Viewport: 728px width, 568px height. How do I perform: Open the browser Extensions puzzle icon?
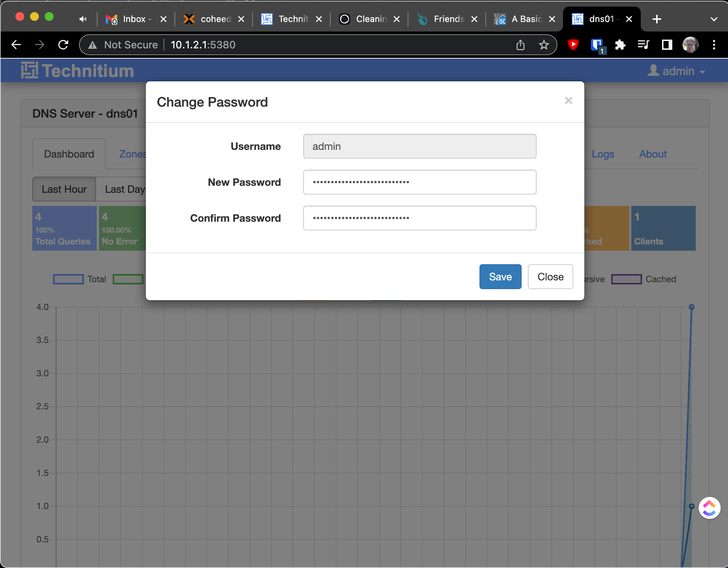coord(620,45)
